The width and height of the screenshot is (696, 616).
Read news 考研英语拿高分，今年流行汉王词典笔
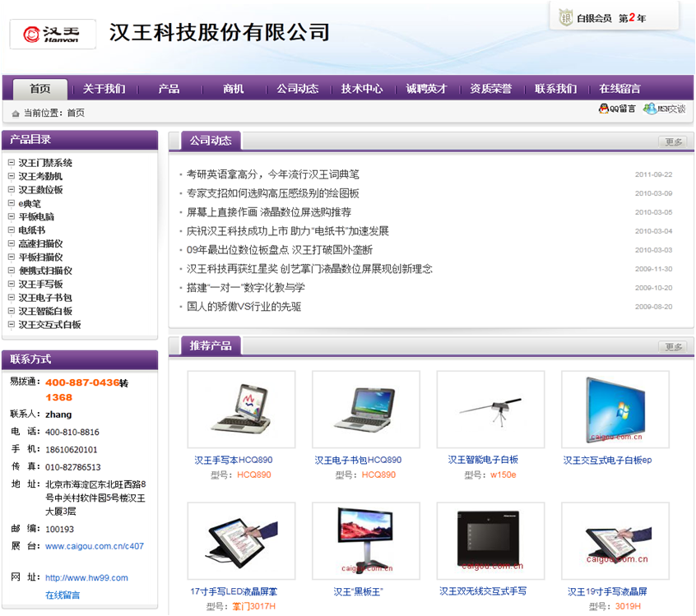(x=273, y=174)
